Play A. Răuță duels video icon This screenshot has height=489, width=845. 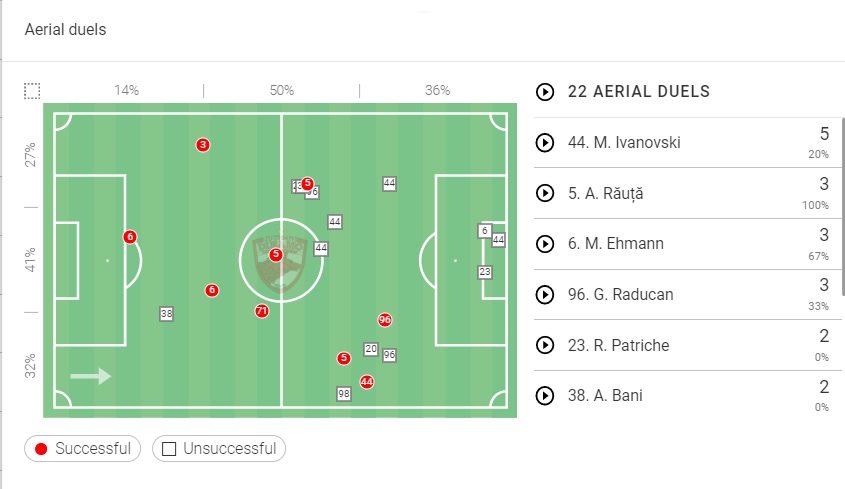click(545, 193)
